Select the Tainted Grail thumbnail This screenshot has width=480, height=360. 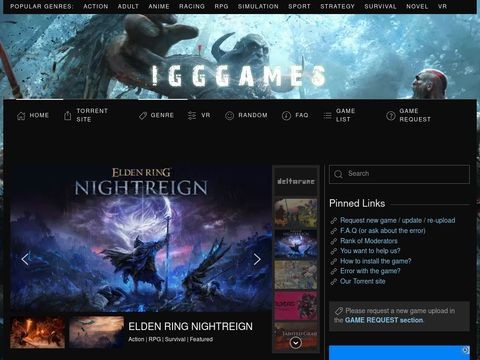coord(296,336)
